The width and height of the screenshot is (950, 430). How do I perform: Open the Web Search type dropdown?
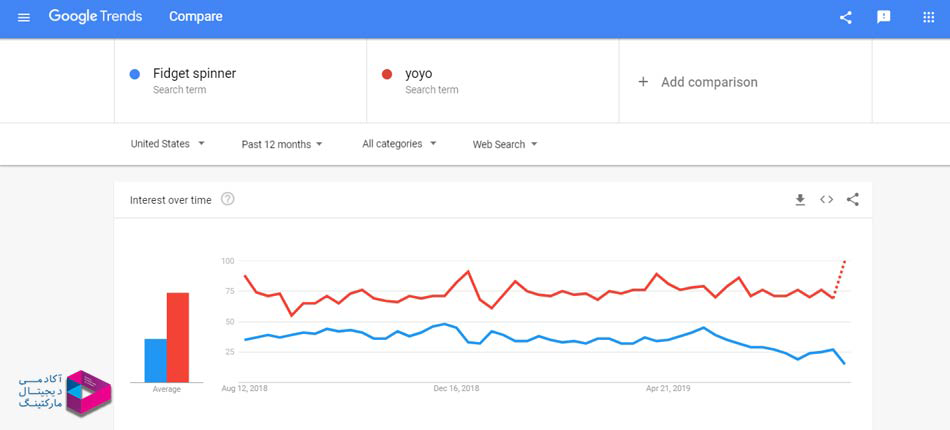[505, 144]
